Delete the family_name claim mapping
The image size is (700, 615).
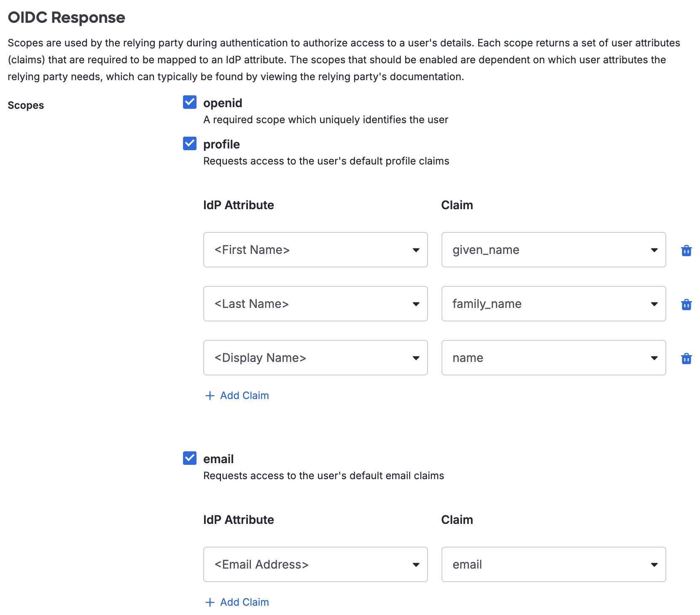pyautogui.click(x=687, y=304)
